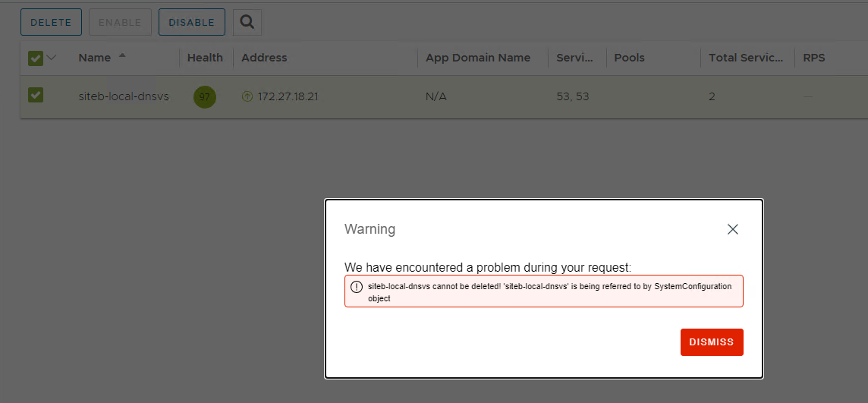This screenshot has height=403, width=868.
Task: Close the Warning dialog with X
Action: [732, 229]
